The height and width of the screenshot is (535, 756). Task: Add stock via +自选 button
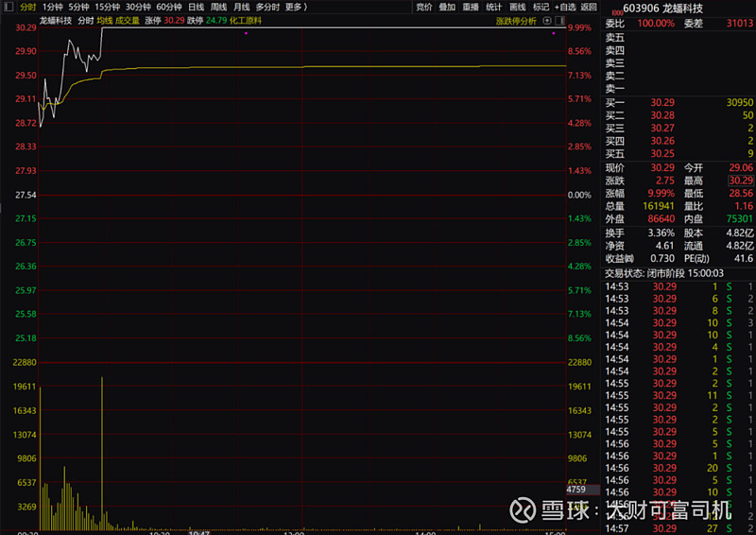point(565,7)
